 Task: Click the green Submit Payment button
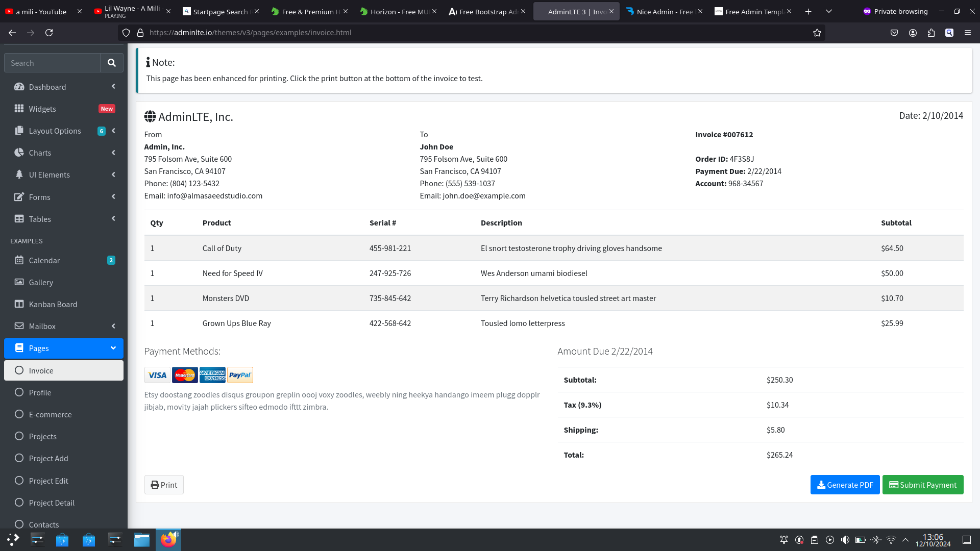click(x=922, y=485)
